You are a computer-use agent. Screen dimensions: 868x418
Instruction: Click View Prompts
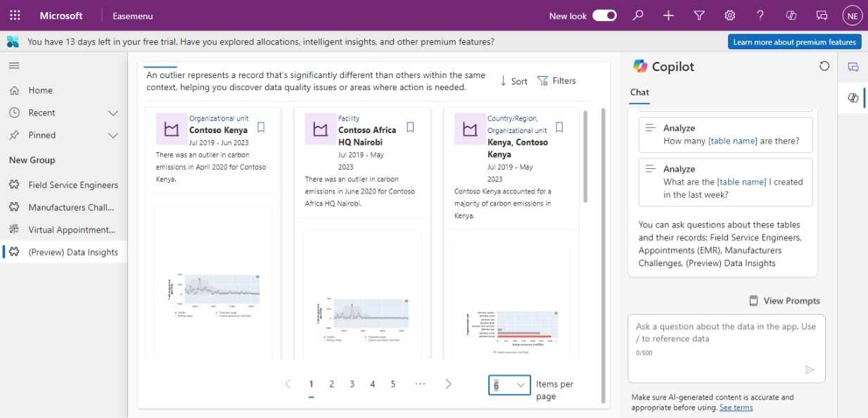(x=784, y=300)
